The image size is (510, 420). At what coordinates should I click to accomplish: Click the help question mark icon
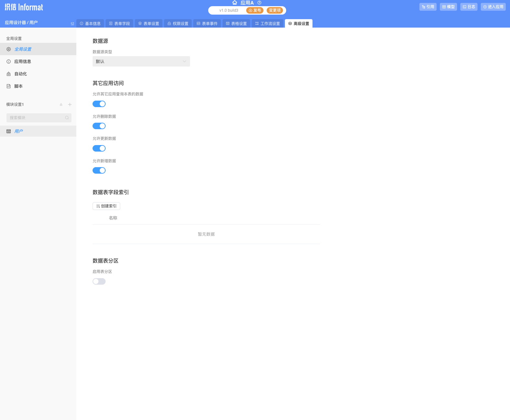[x=259, y=3]
